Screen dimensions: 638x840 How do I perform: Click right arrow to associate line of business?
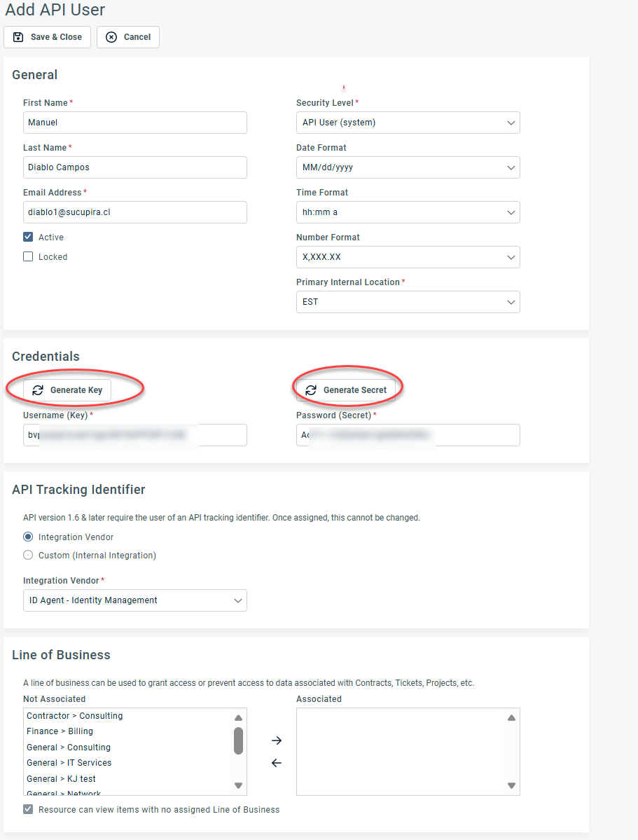[x=277, y=741]
